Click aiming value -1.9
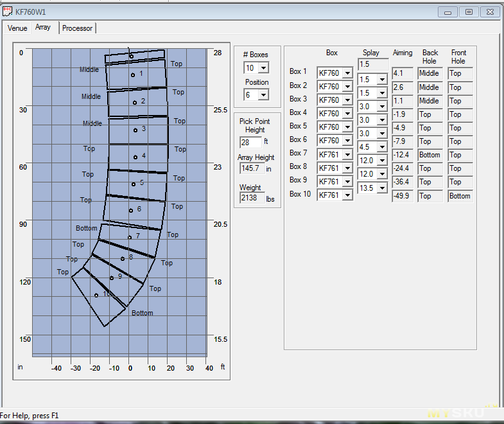The width and height of the screenshot is (504, 424). pyautogui.click(x=403, y=114)
